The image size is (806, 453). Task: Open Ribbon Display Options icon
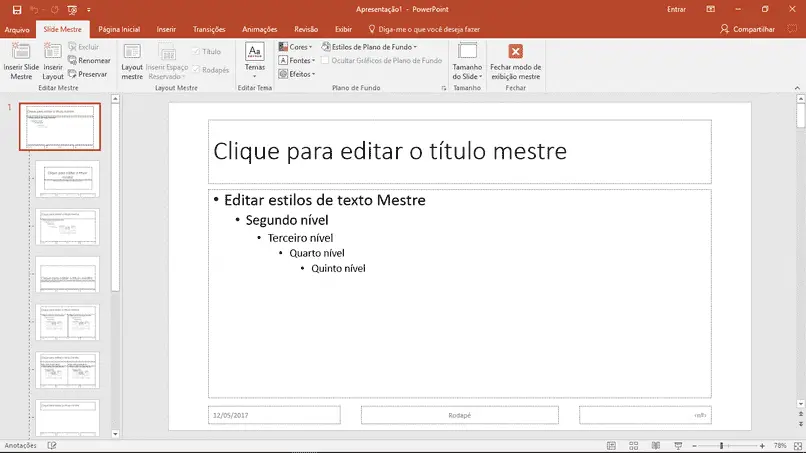point(710,9)
